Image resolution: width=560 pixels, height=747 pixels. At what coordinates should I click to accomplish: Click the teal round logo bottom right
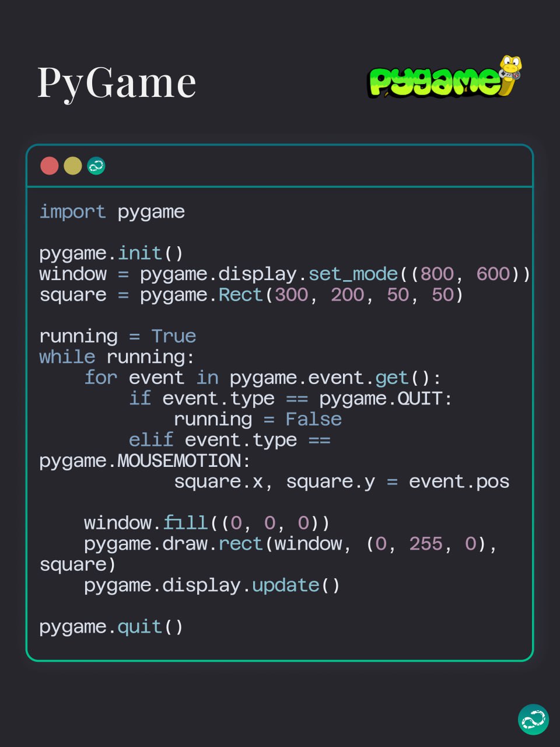point(533,720)
